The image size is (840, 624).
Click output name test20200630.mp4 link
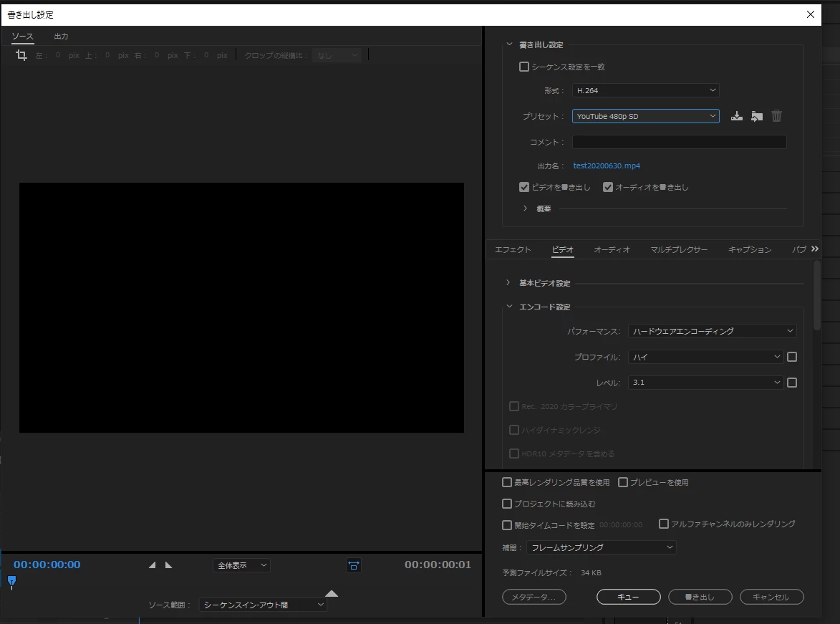point(607,165)
